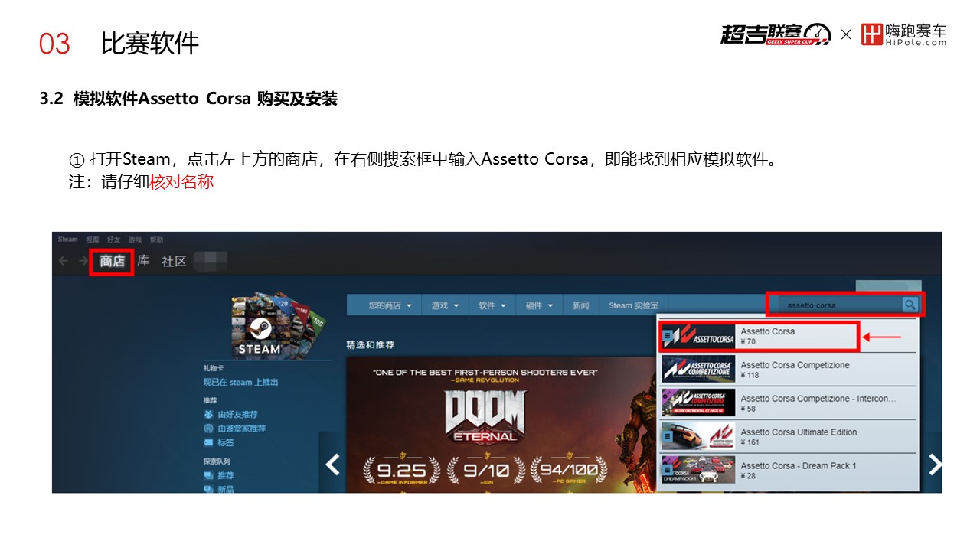980x551 pixels.
Task: Click the DOOM Eternal featured banner
Action: 501,425
